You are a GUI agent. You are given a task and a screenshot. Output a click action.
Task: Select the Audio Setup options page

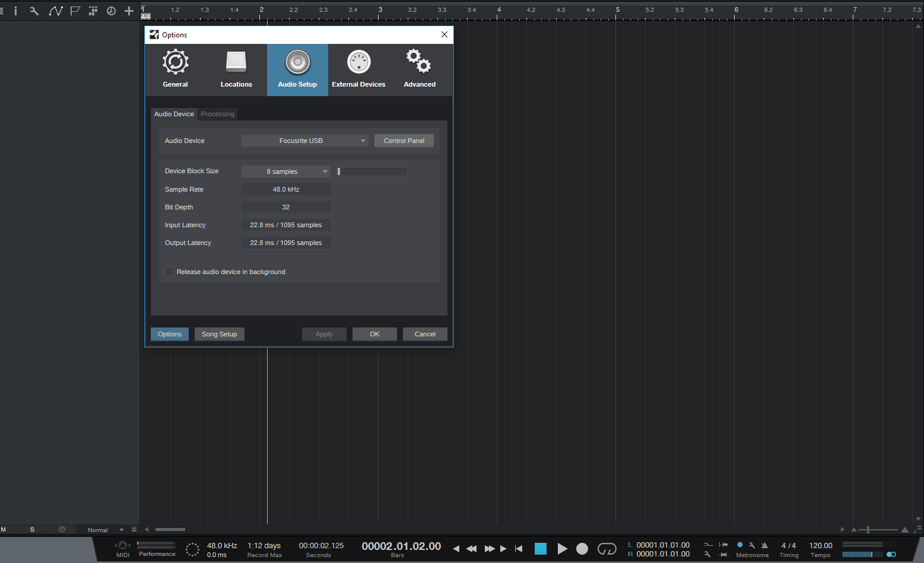coord(297,69)
